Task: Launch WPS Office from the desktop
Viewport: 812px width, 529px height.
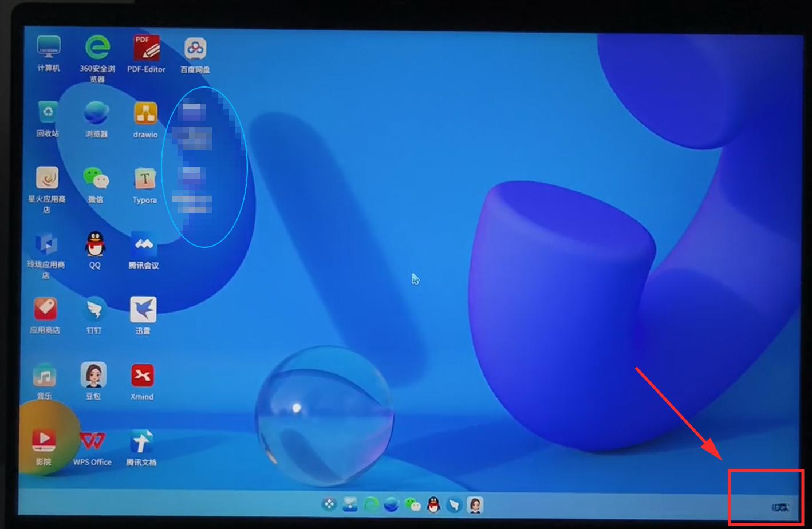Action: pyautogui.click(x=93, y=441)
